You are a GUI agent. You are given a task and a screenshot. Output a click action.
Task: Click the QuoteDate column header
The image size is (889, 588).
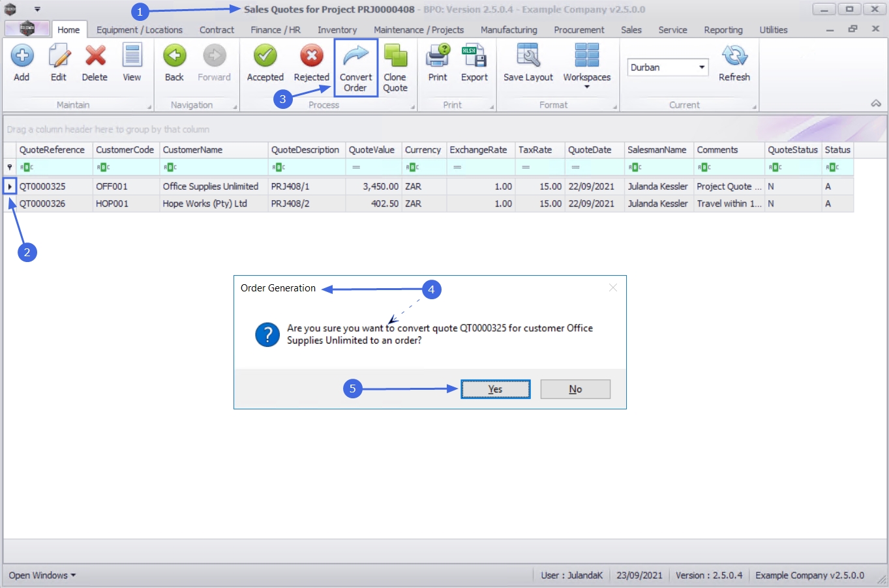tap(594, 150)
